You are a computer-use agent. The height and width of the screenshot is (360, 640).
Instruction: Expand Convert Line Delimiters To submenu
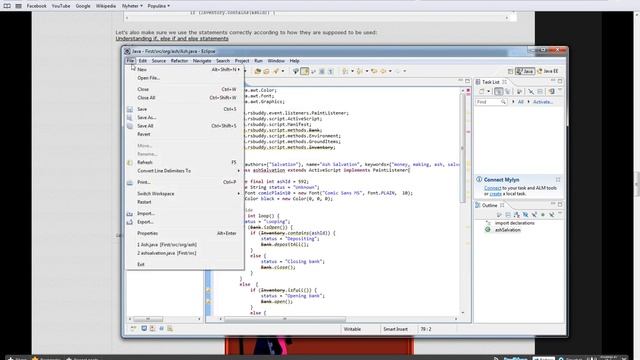click(184, 171)
